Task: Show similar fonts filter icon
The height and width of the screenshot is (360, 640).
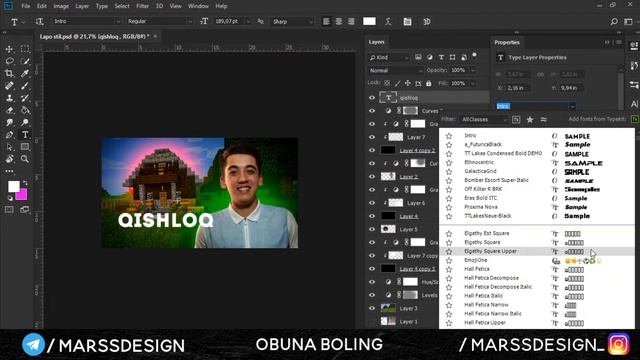Action: tap(543, 120)
